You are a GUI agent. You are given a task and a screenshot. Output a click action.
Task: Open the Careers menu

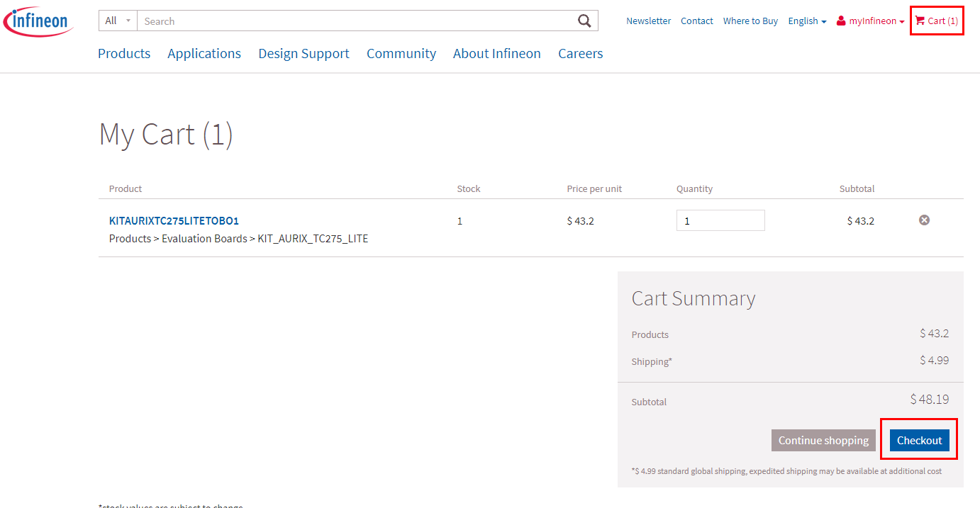click(581, 54)
